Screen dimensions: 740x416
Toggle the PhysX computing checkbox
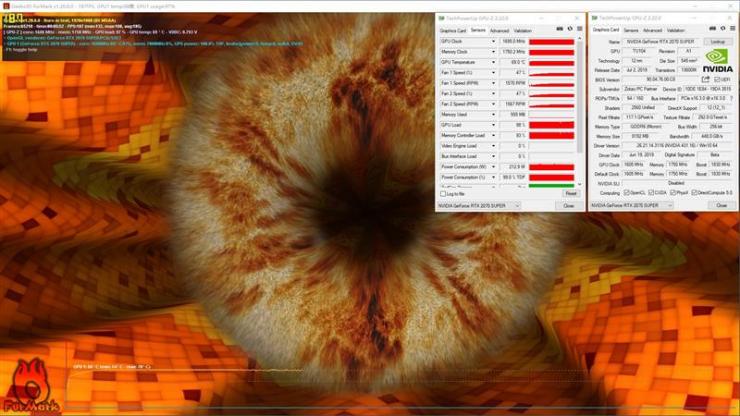pyautogui.click(x=673, y=193)
